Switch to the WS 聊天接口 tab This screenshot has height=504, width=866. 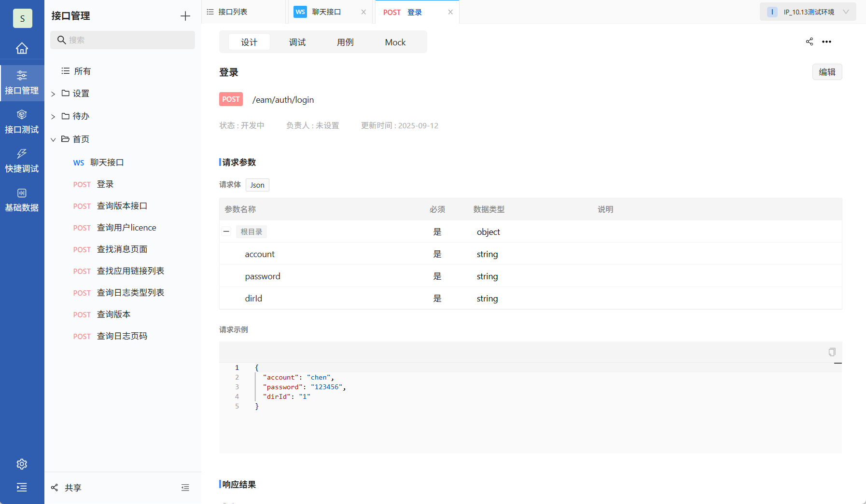tap(331, 12)
